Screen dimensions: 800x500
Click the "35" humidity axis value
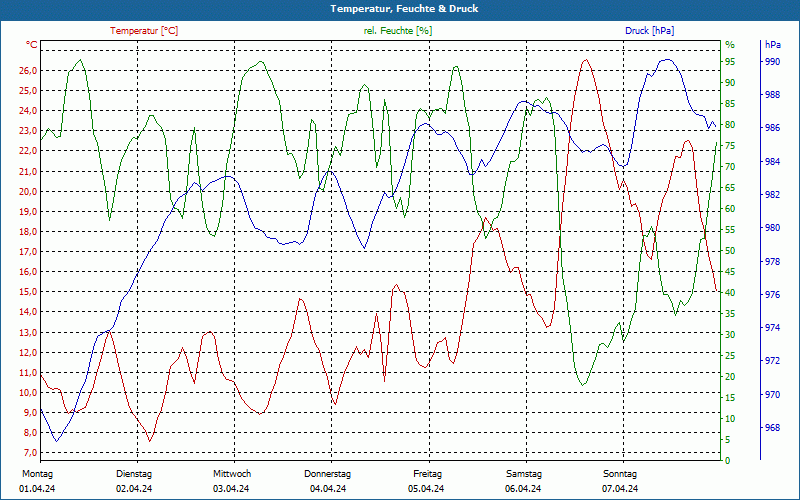click(x=730, y=314)
